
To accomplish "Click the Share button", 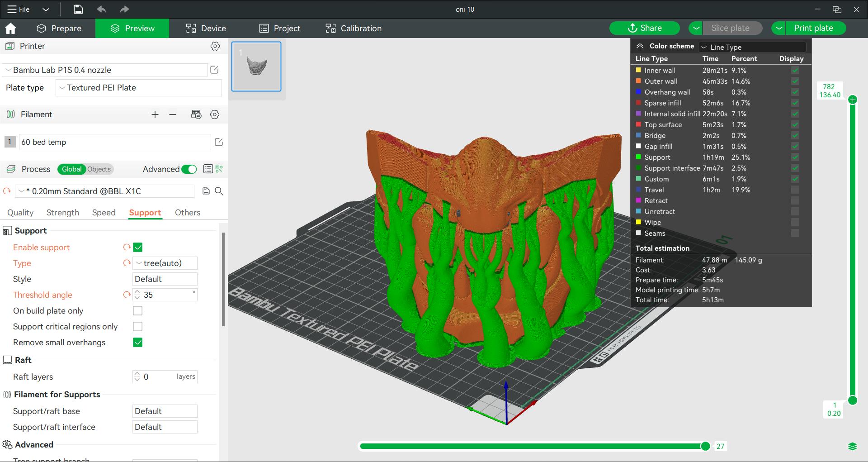I will 645,28.
